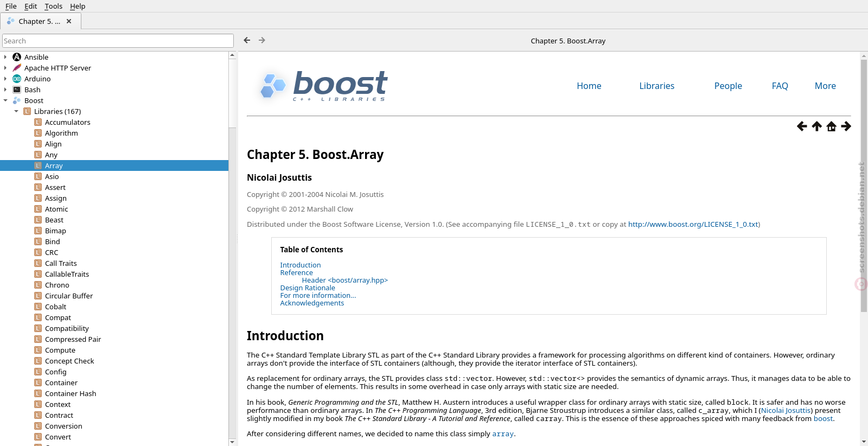
Task: Collapse the Boost docset
Action: point(5,100)
